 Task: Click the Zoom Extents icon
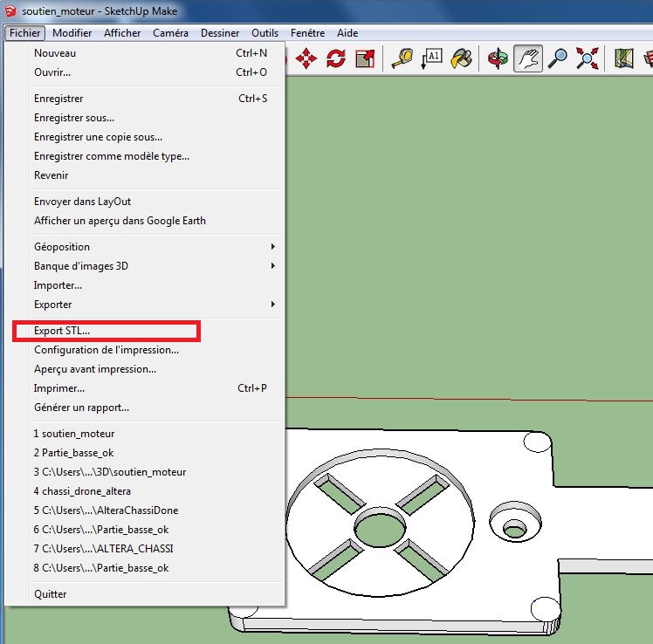pyautogui.click(x=587, y=59)
